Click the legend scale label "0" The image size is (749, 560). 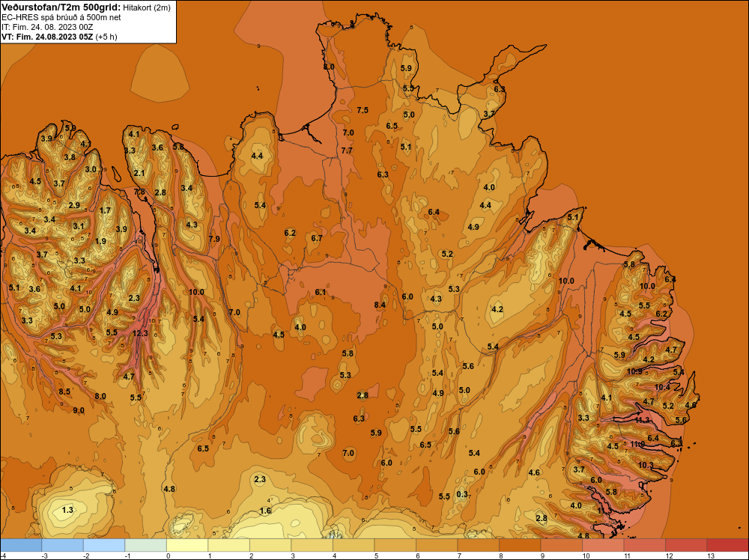pos(168,556)
